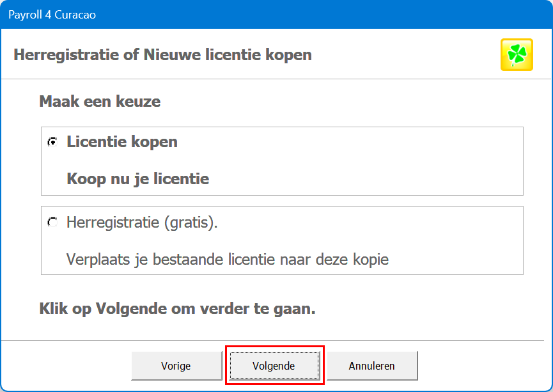Click the "Herregistratie (gratis)." option label
Image resolution: width=553 pixels, height=392 pixels.
(142, 223)
